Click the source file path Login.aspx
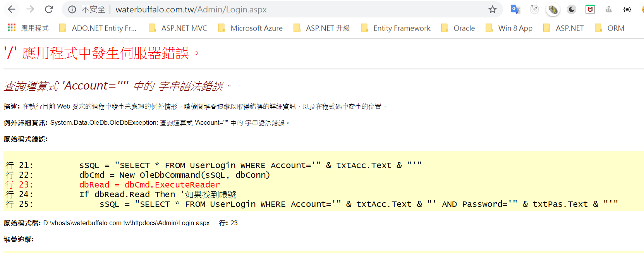The image size is (644, 253). click(126, 223)
